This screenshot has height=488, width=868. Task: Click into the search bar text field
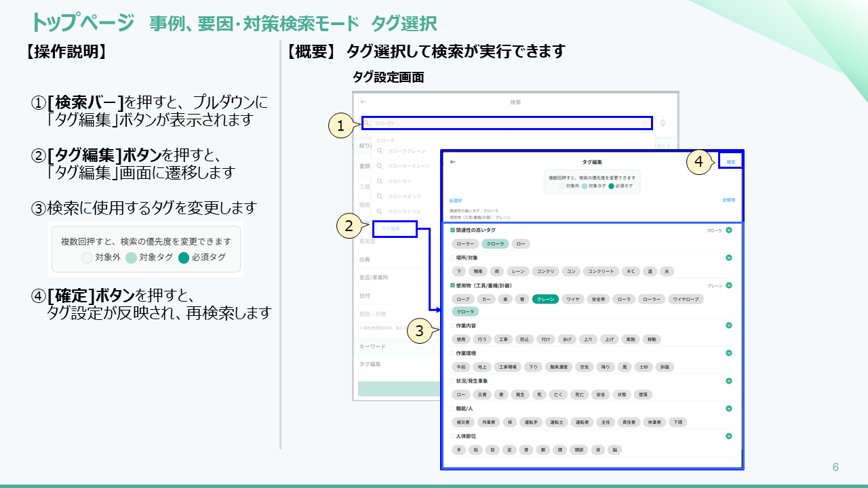pos(502,123)
